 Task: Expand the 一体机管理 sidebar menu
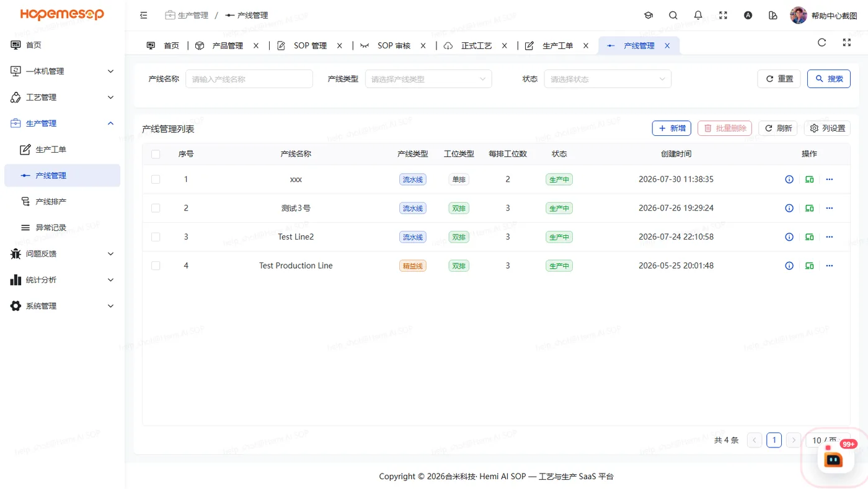click(62, 71)
